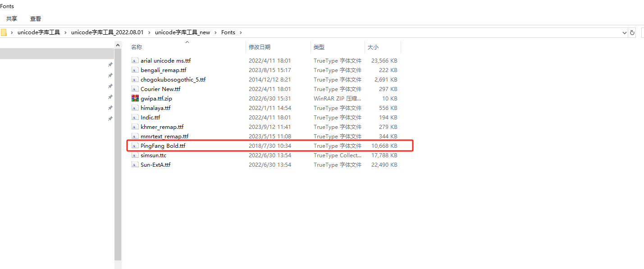The height and width of the screenshot is (269, 644).
Task: Select file name simsun.ttc
Action: coord(153,155)
